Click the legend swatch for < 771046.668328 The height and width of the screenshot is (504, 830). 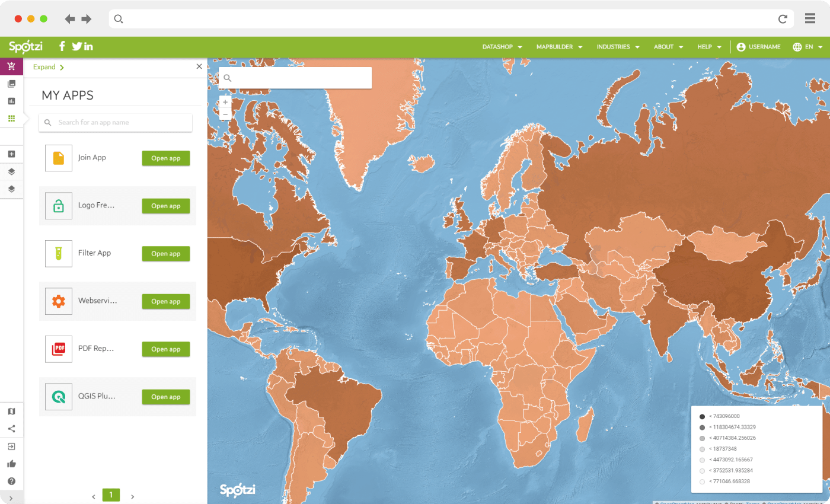point(702,481)
